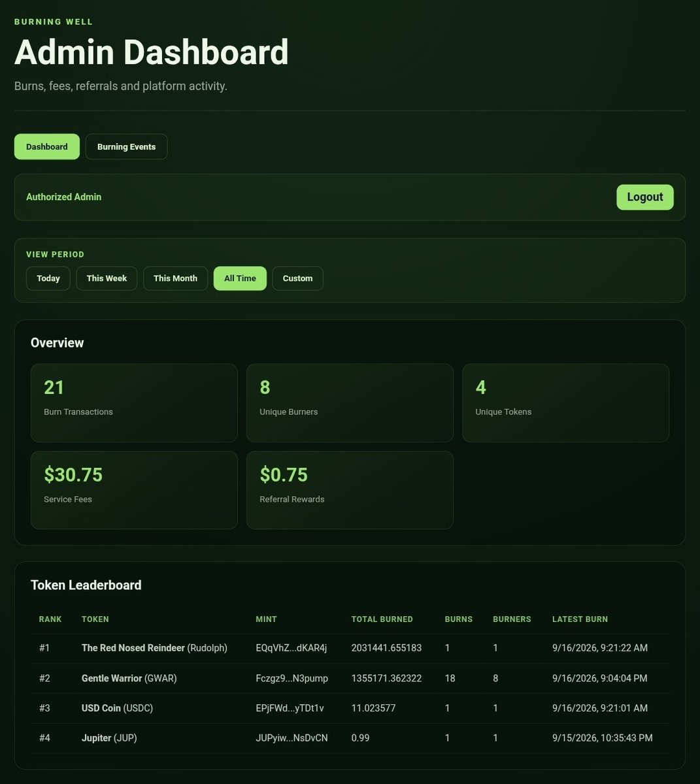Viewport: 700px width, 784px height.
Task: Click the Unique Tokens card showing 4
Action: tap(565, 402)
